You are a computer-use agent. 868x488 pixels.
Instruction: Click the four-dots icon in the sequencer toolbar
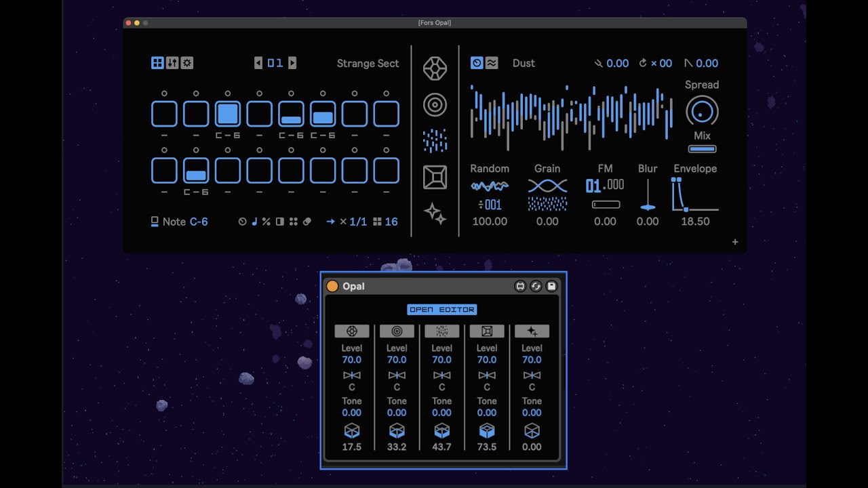[294, 222]
